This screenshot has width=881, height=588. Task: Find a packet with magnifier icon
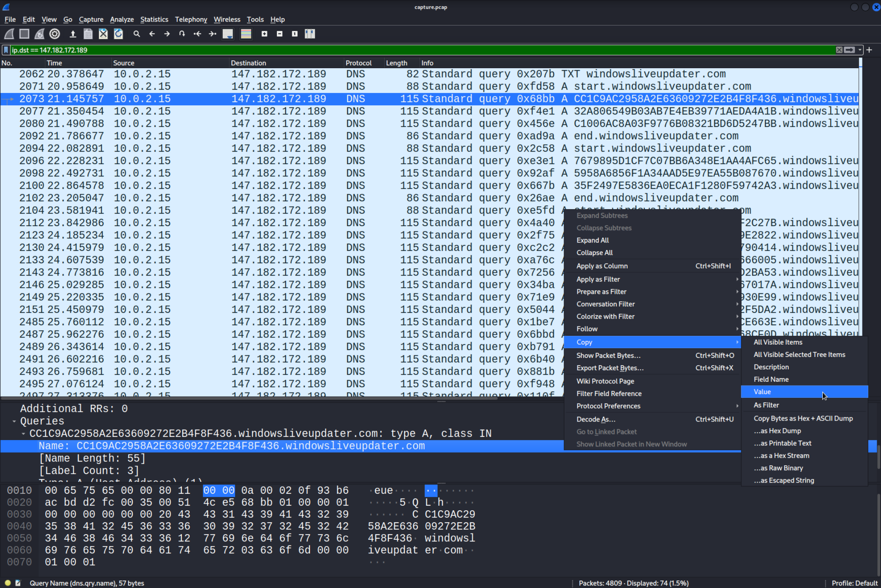tap(137, 34)
